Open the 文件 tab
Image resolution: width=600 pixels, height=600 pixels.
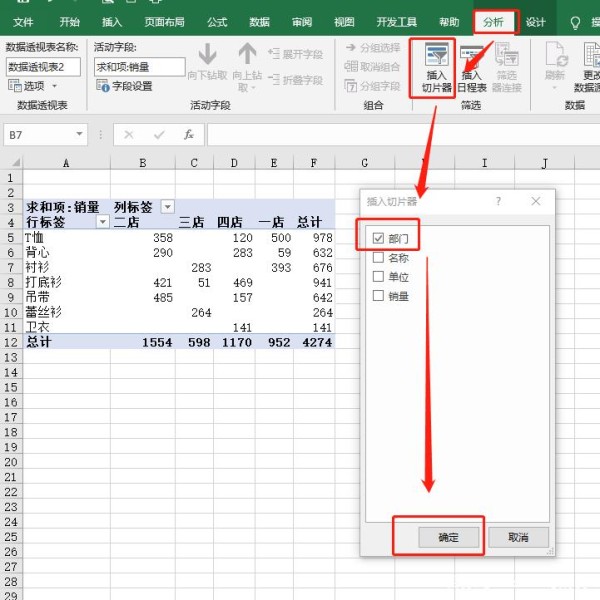23,22
